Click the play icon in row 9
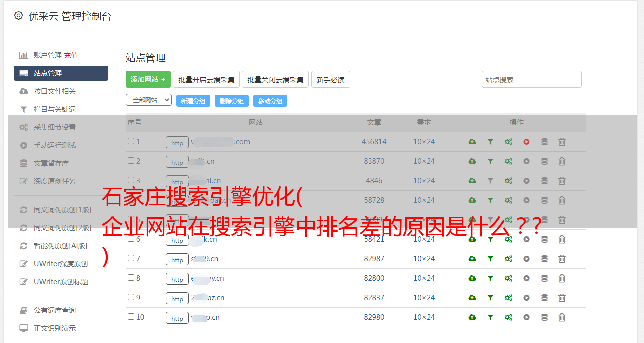The image size is (644, 343). (x=526, y=298)
